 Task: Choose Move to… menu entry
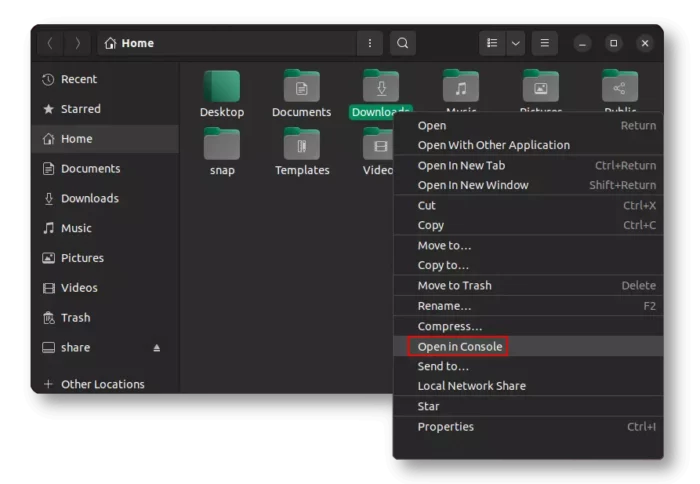coord(528,246)
